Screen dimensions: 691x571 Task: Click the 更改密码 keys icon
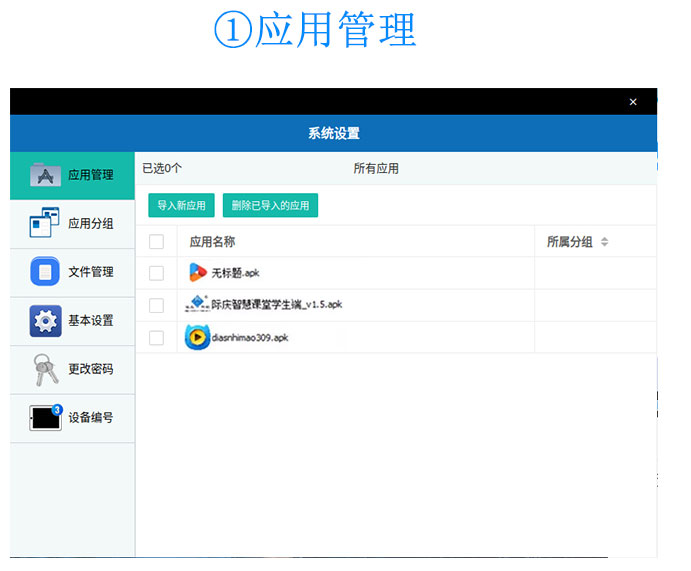pos(45,370)
